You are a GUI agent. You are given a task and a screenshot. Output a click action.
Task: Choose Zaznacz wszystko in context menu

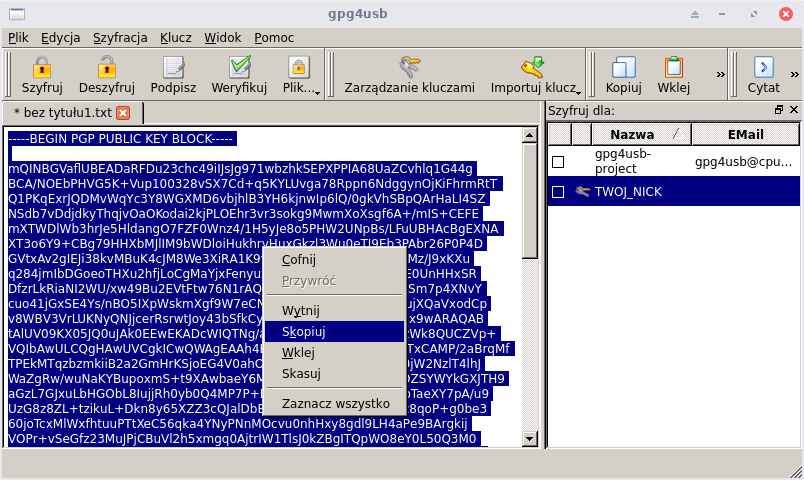334,404
